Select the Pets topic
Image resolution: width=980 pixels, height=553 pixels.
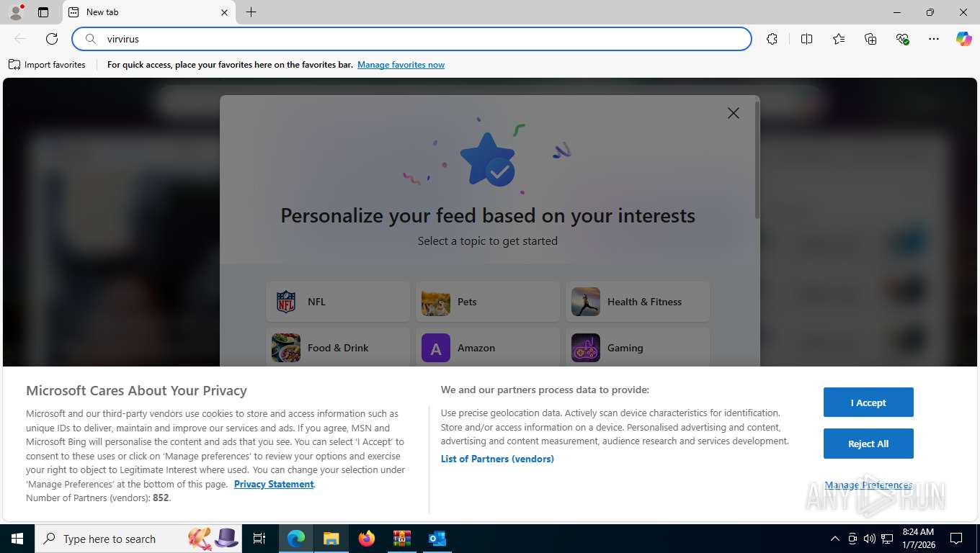(x=488, y=302)
